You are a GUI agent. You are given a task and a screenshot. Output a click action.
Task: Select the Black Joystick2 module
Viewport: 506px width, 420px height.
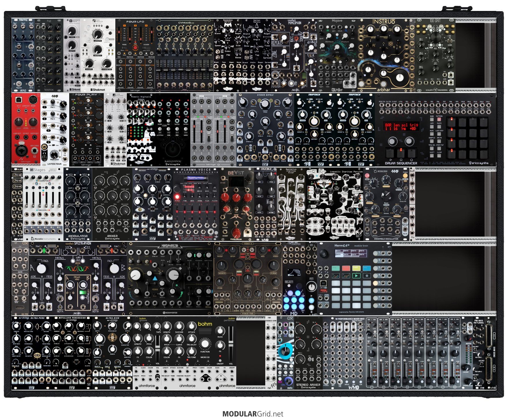[x=173, y=129]
